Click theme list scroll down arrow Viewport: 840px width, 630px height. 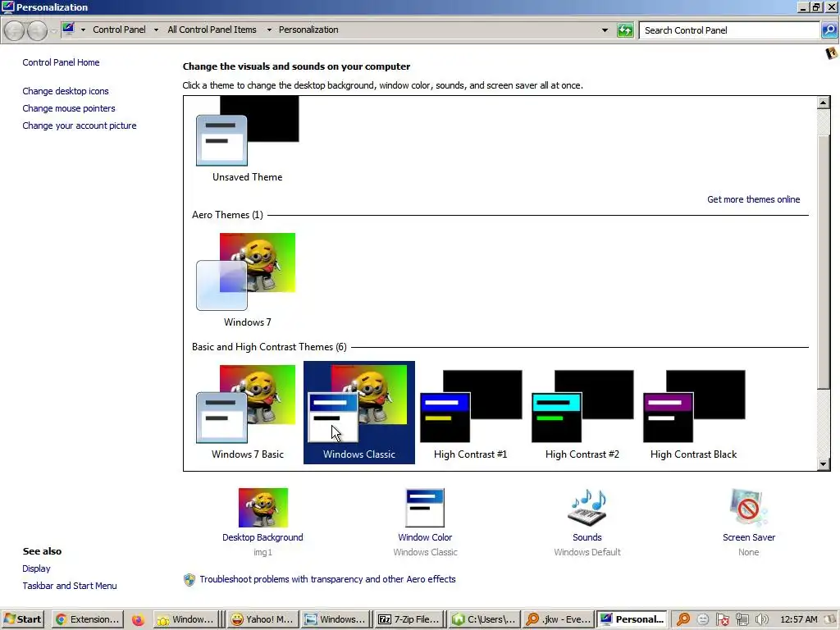click(824, 464)
